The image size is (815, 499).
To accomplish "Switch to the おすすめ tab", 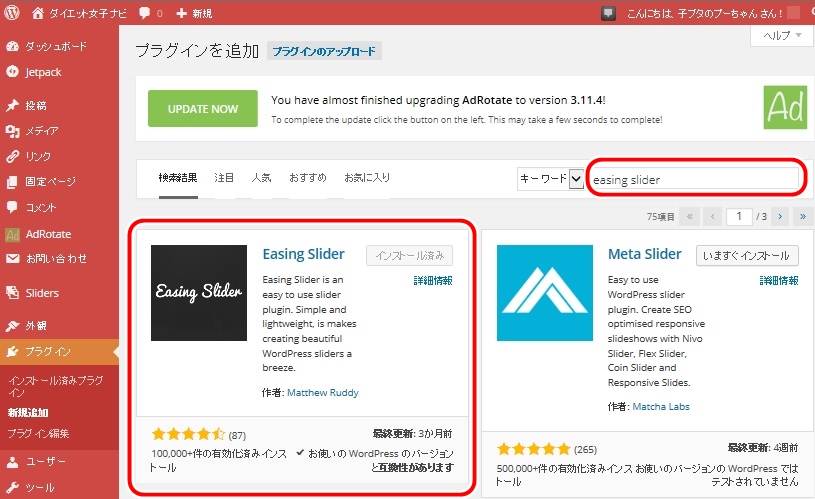I will point(308,178).
